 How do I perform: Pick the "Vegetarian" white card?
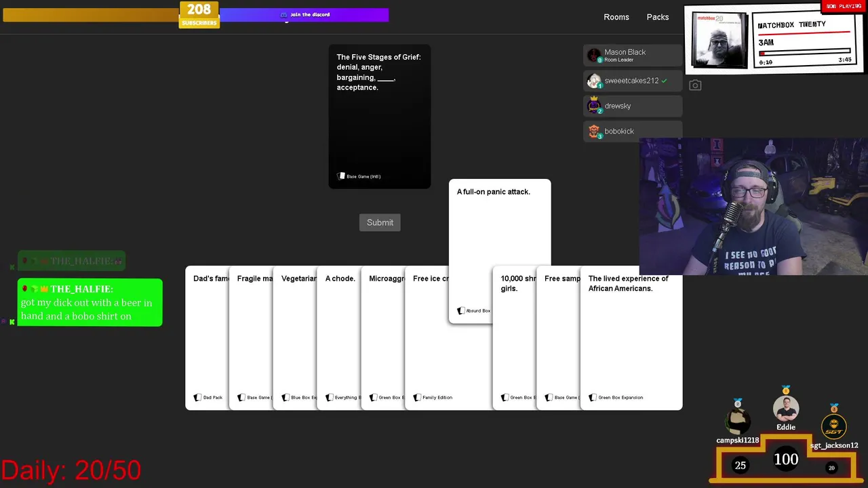coord(295,338)
